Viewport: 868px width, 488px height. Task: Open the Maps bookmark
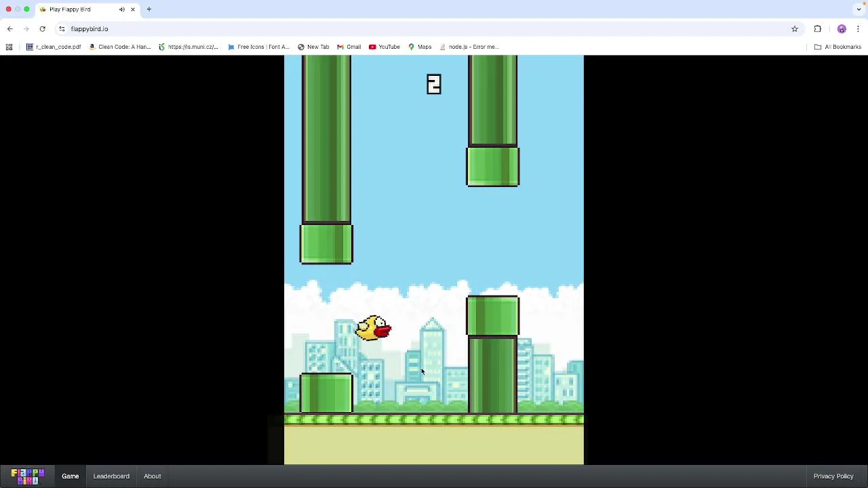click(420, 47)
